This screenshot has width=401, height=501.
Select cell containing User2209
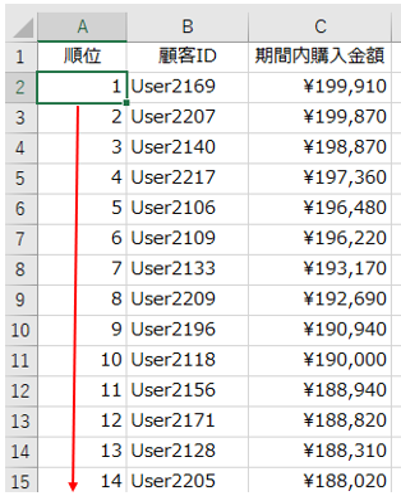pyautogui.click(x=188, y=299)
